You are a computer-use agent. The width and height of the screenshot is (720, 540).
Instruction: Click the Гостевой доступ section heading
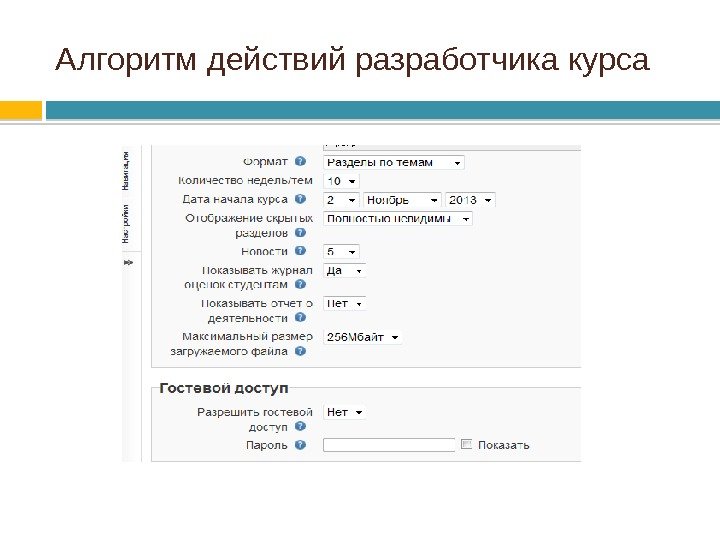pyautogui.click(x=224, y=388)
